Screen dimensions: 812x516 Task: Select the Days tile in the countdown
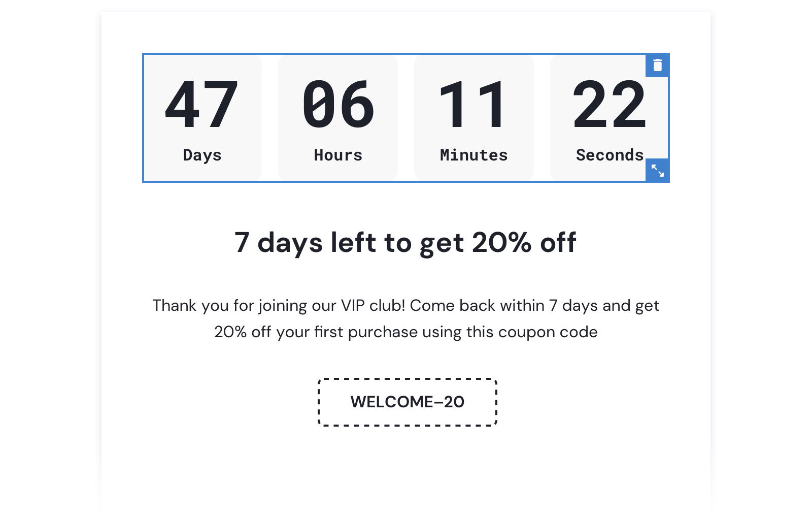pyautogui.click(x=202, y=117)
